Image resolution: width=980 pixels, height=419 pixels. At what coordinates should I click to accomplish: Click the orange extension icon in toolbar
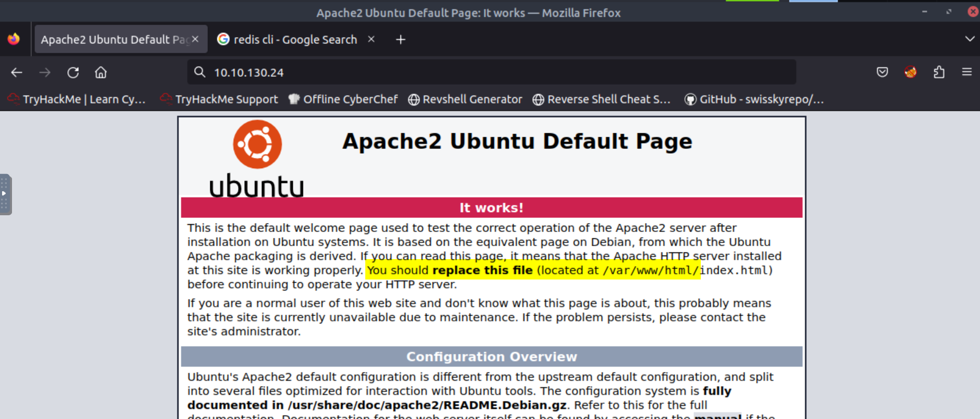click(911, 72)
